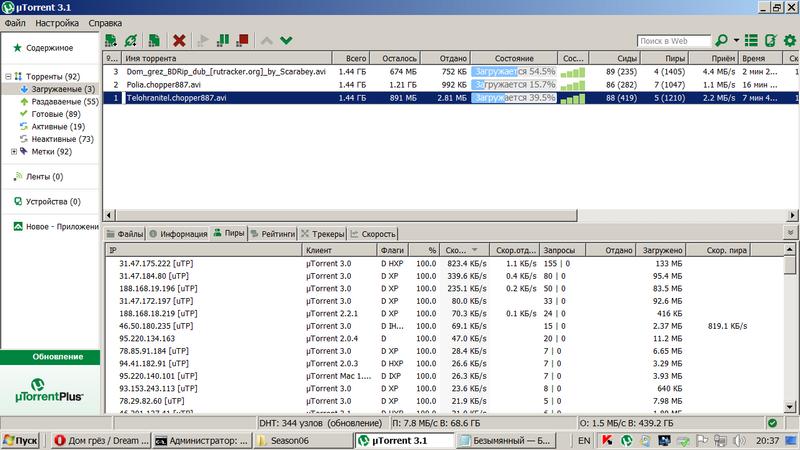This screenshot has width=800, height=450.
Task: Pause the selected torrent
Action: tap(223, 40)
